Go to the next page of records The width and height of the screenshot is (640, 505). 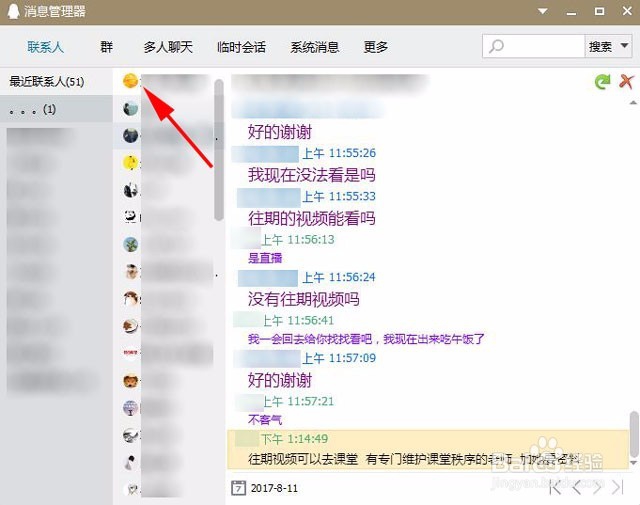coord(597,487)
